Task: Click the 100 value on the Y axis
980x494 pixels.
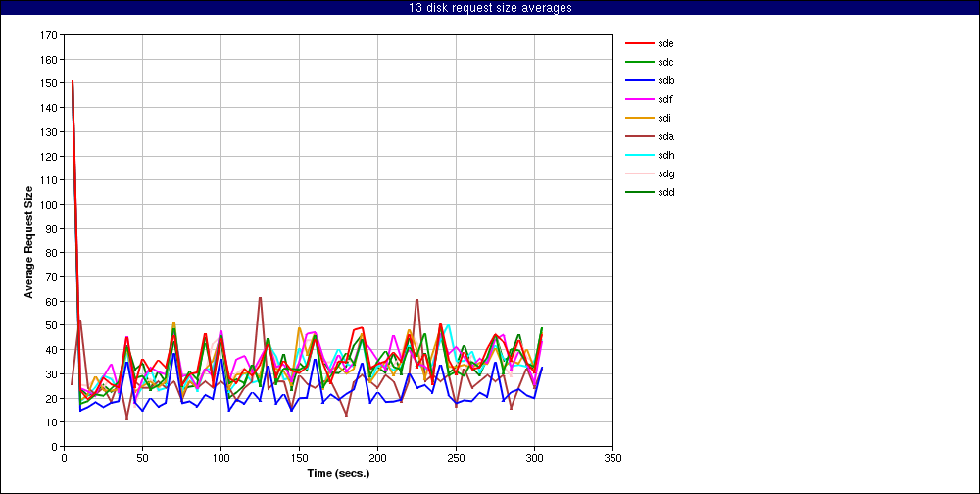Action: click(x=50, y=205)
